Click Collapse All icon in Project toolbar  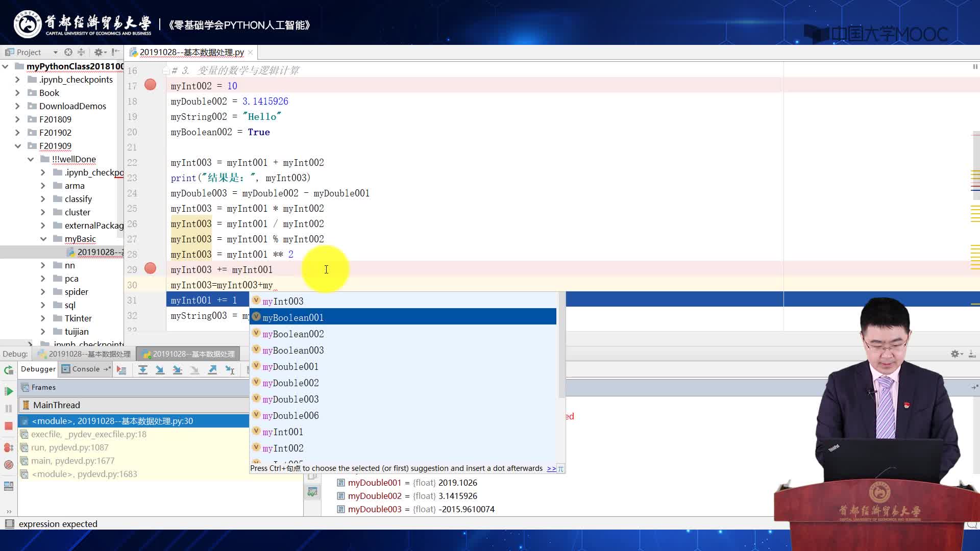click(81, 52)
